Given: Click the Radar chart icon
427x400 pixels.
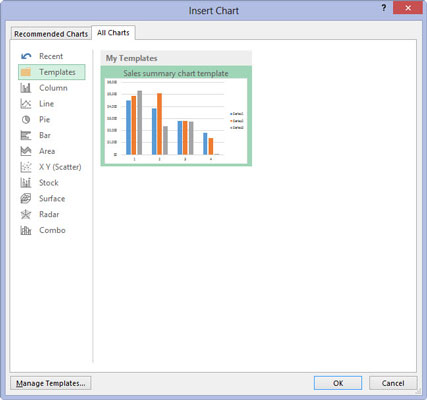Looking at the screenshot, I should [26, 214].
